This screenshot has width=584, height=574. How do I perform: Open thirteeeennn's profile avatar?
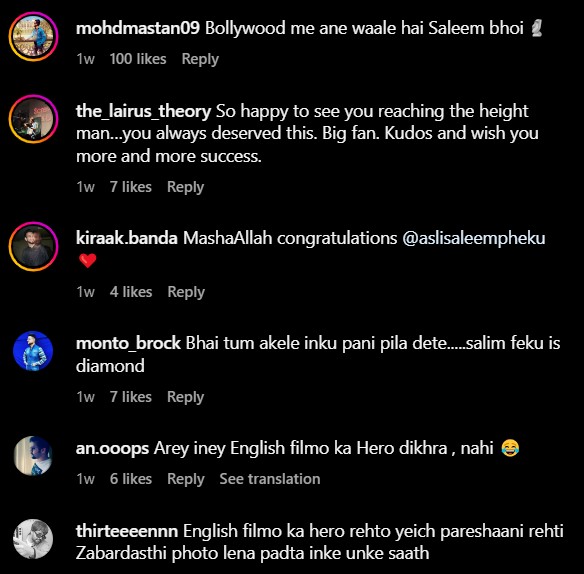[33, 539]
